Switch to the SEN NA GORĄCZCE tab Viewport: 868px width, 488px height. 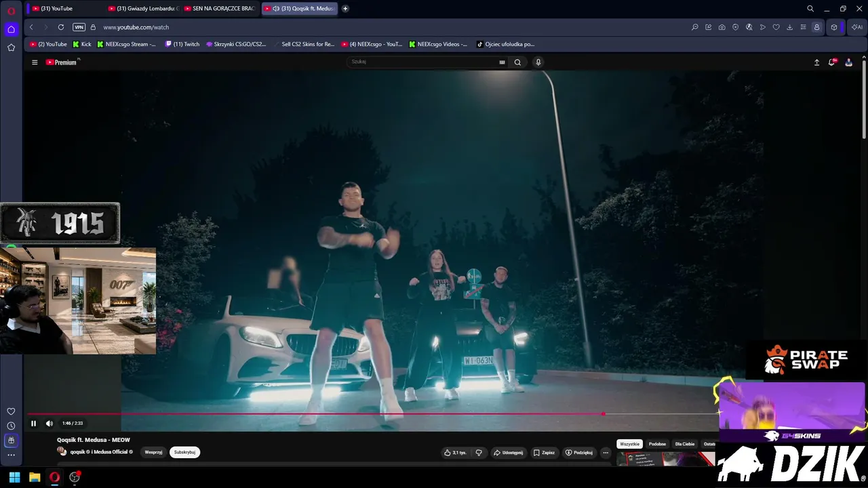219,9
